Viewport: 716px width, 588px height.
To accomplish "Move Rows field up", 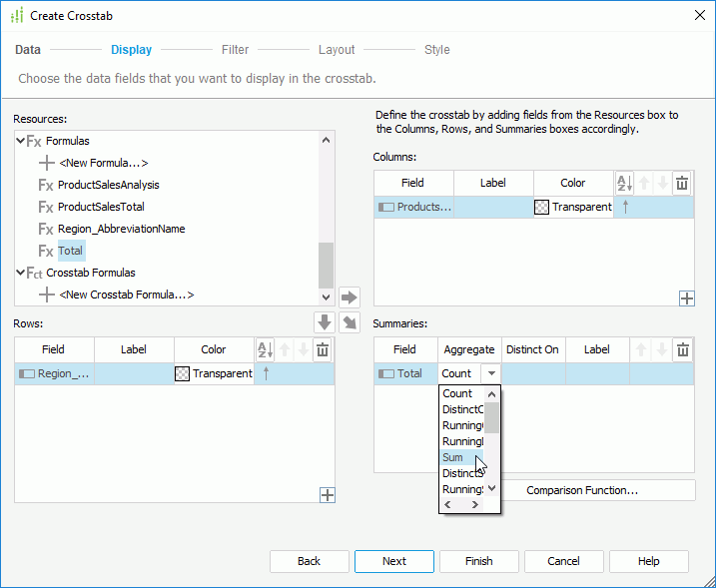I will [285, 349].
